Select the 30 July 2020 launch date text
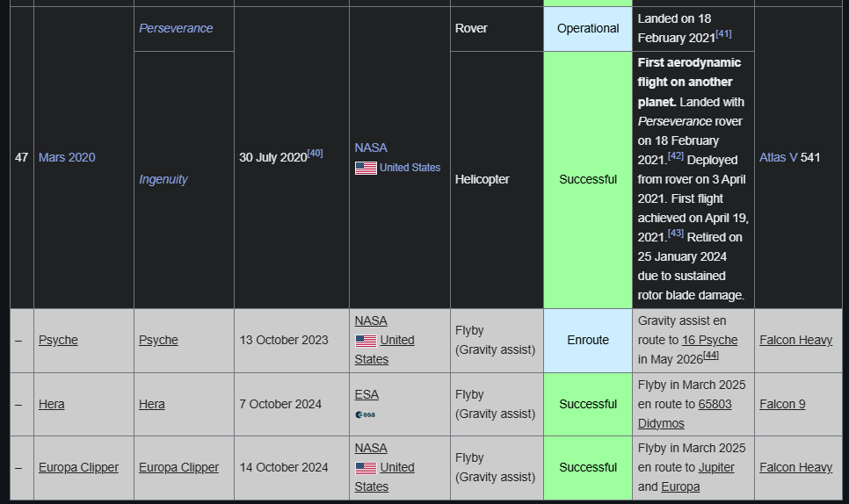 (272, 157)
